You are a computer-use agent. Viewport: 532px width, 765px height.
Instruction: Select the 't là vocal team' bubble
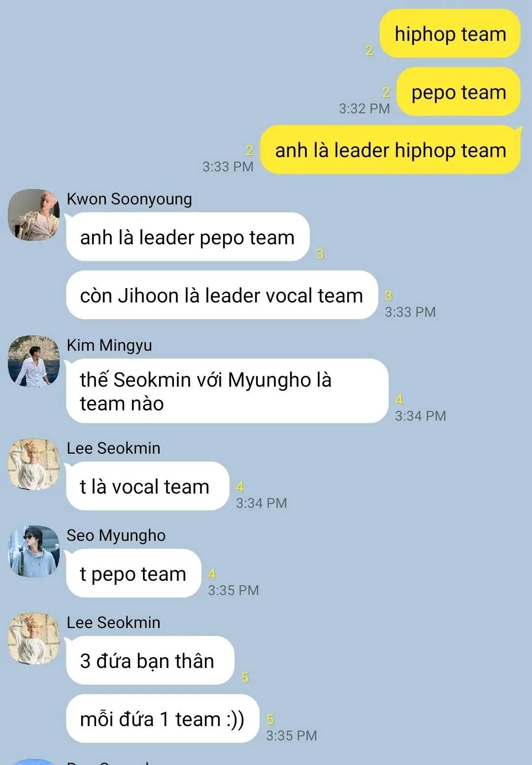point(147,486)
